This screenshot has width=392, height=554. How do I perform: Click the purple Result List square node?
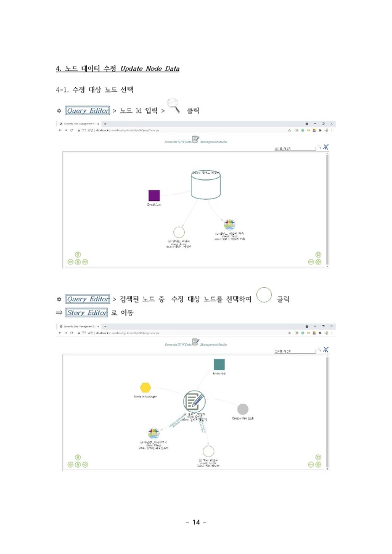(x=154, y=195)
